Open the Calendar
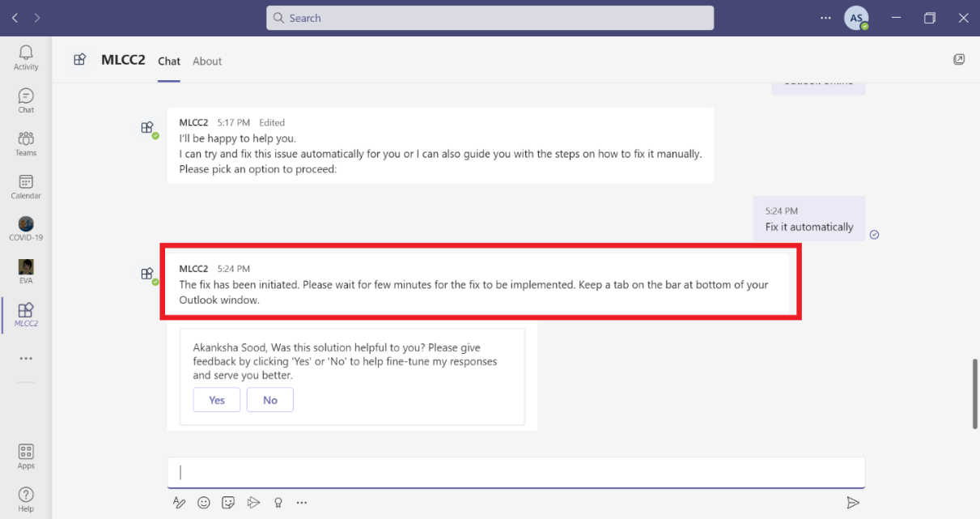The height and width of the screenshot is (519, 980). click(25, 185)
